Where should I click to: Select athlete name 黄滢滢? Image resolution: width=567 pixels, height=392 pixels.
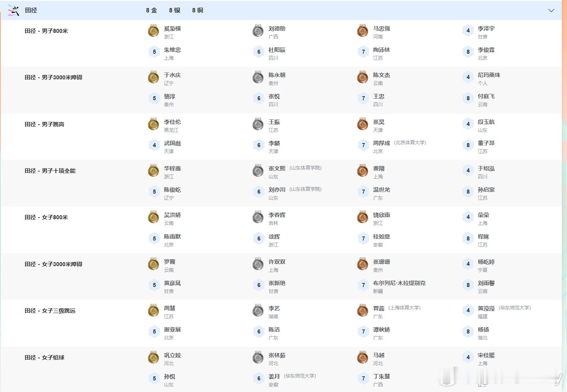coord(486,309)
